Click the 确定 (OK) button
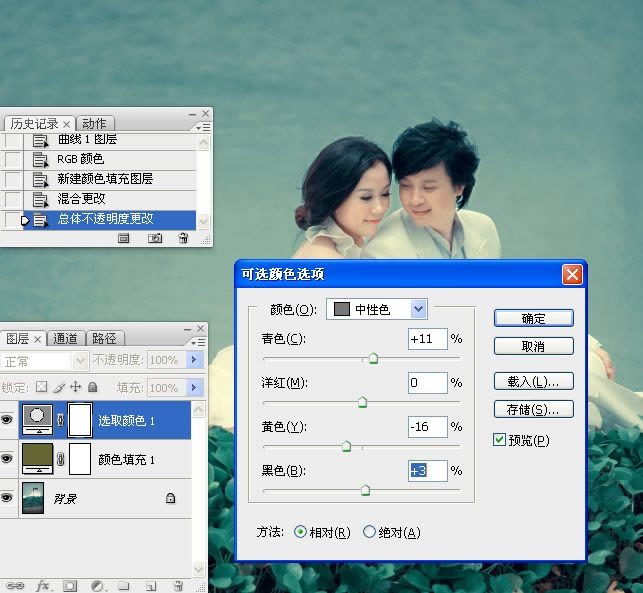 pyautogui.click(x=533, y=318)
